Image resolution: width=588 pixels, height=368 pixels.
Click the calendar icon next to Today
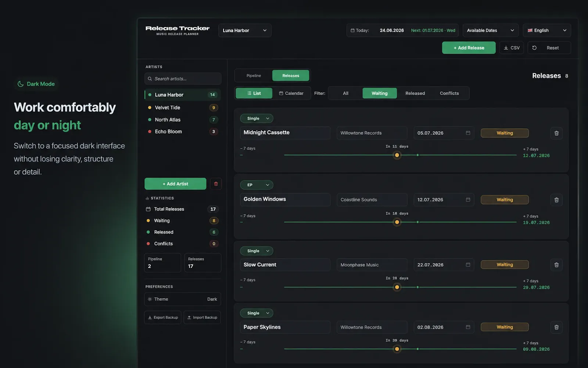coord(352,31)
